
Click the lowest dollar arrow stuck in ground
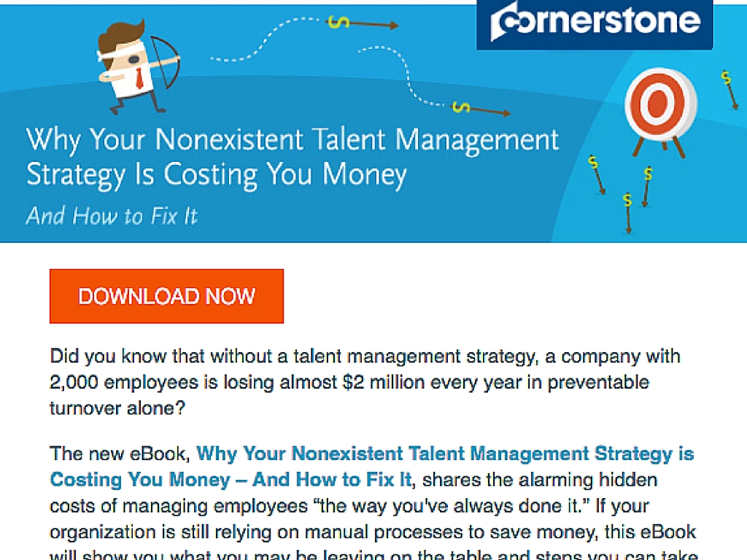coord(628,213)
